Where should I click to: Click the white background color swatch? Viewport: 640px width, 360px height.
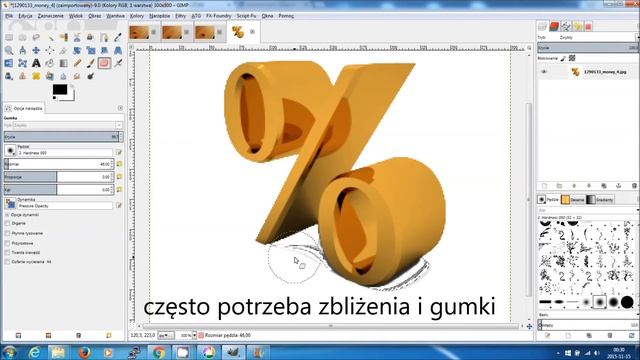[71, 96]
